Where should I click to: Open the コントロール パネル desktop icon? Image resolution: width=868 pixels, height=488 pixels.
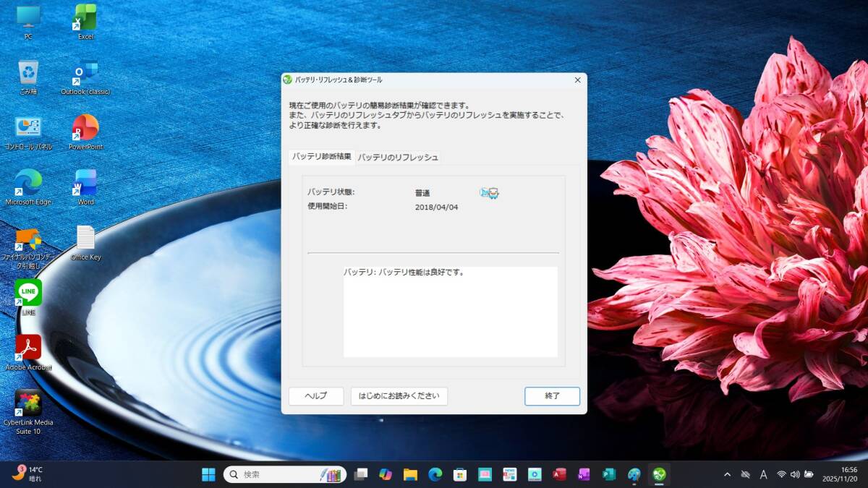[28, 132]
